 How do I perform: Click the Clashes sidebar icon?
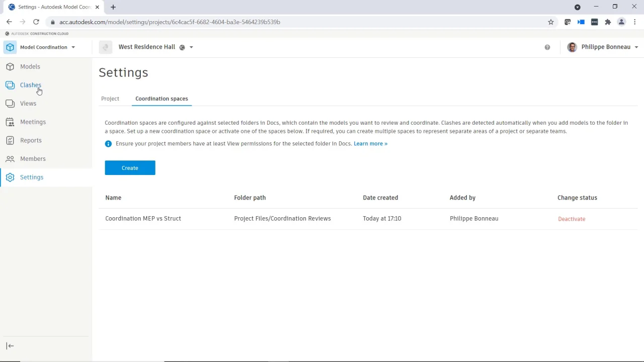(10, 85)
